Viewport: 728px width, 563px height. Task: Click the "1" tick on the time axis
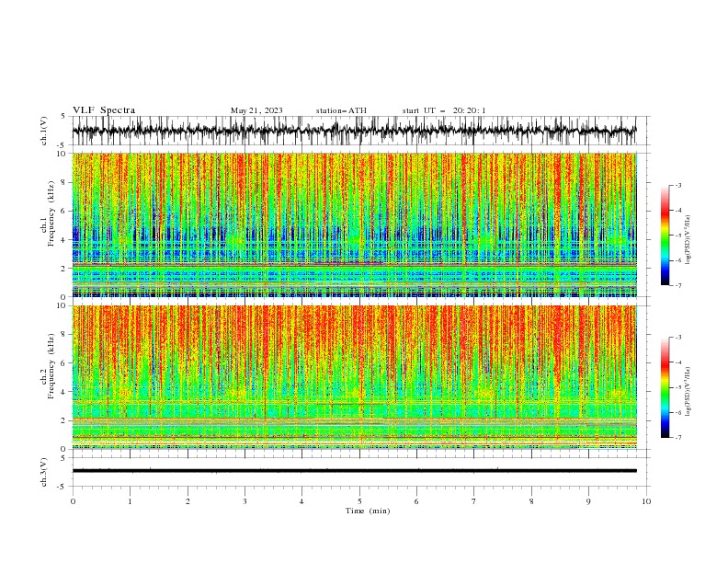(x=130, y=501)
